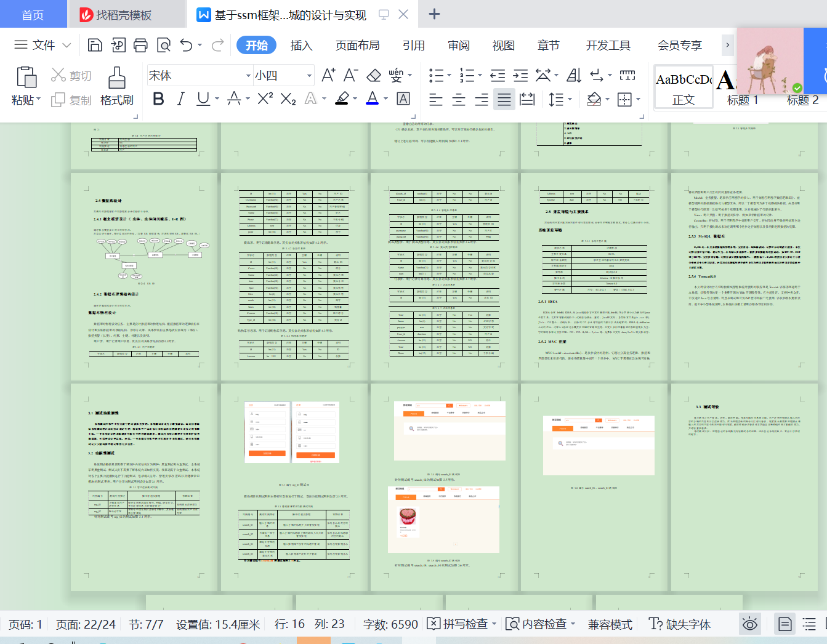This screenshot has width=827, height=644.
Task: Toggle Italic formatting
Action: [x=181, y=99]
